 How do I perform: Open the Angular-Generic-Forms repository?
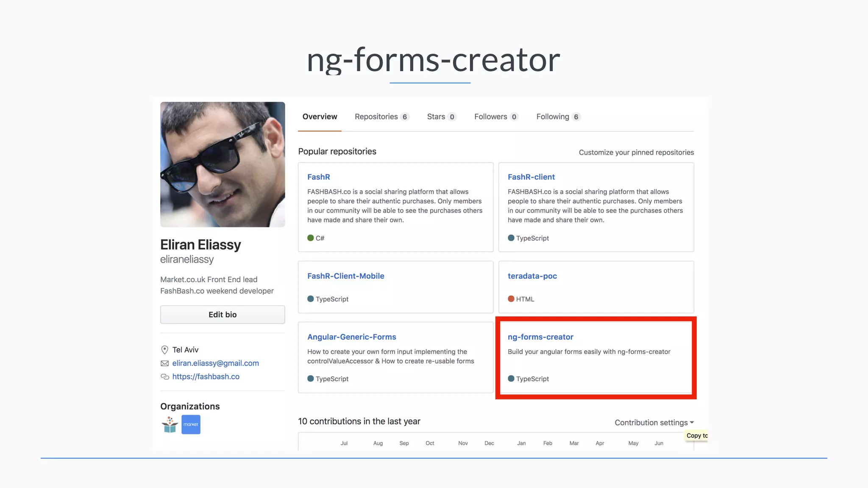coord(351,337)
